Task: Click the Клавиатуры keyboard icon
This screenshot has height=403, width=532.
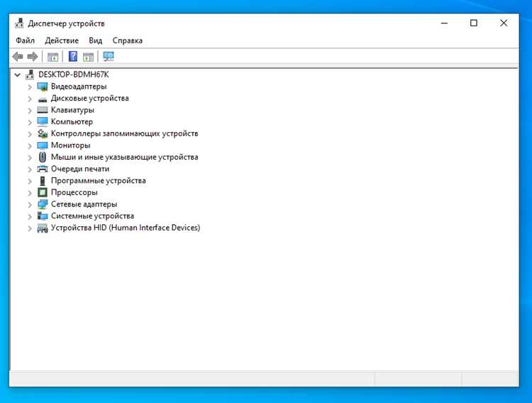Action: pyautogui.click(x=43, y=110)
